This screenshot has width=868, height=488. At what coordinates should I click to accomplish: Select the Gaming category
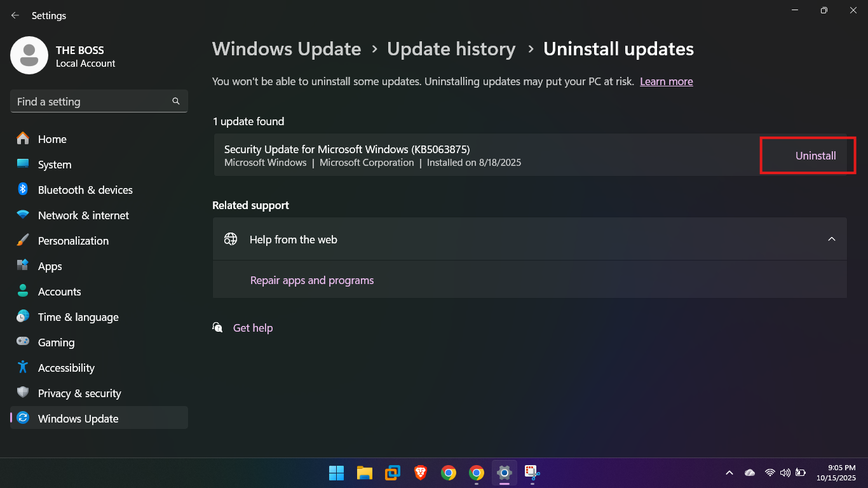point(56,342)
